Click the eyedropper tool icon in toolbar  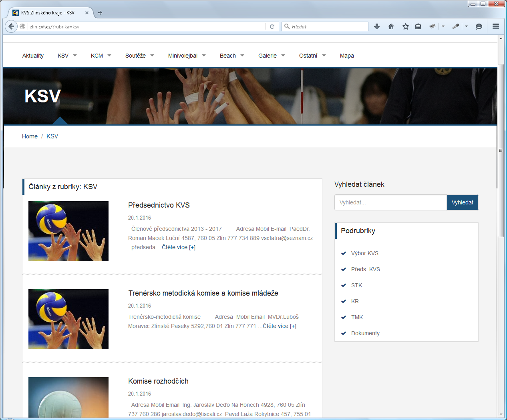456,26
